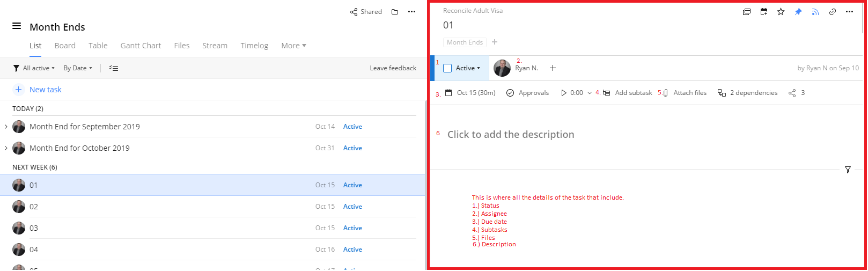The image size is (868, 271).
Task: Check the task complete checkbox beside Active
Action: (447, 68)
